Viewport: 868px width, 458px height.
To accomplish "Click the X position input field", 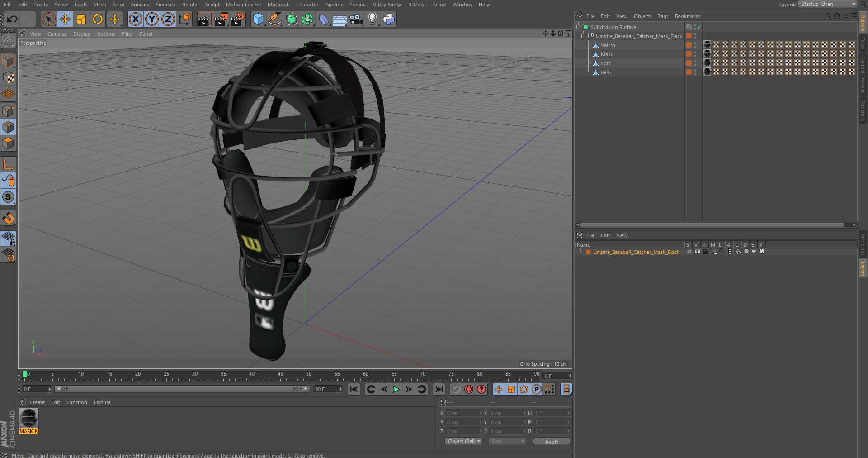I will [463, 413].
